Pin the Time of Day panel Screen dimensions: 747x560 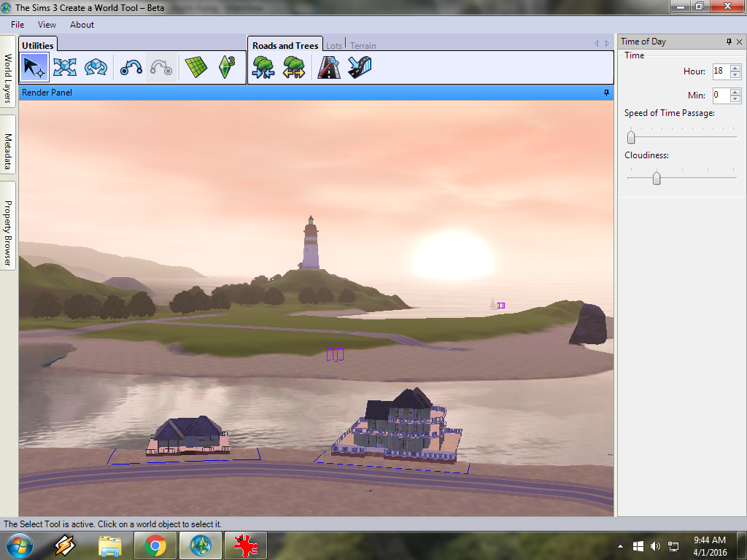coord(729,42)
